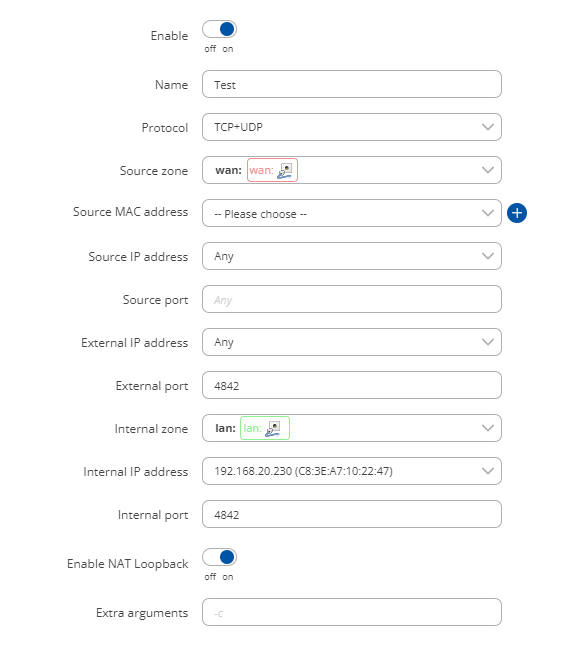
Task: Open the Protocol TCP+UDP dropdown
Action: (x=352, y=127)
